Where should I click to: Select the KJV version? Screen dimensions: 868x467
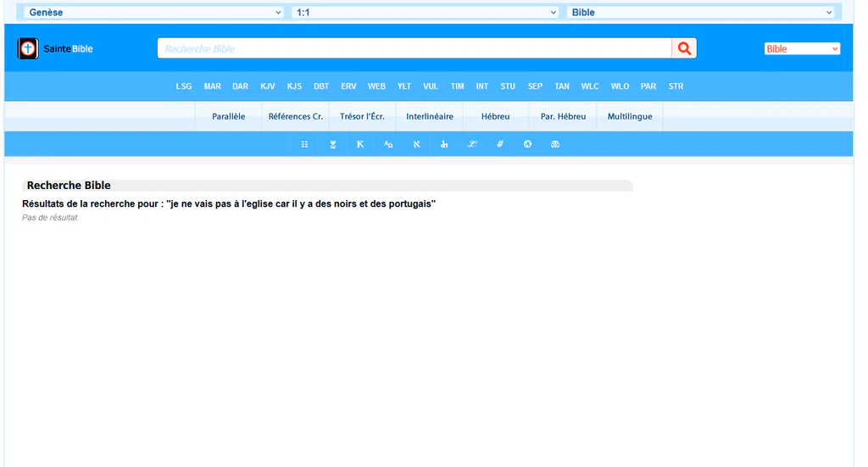(x=268, y=86)
